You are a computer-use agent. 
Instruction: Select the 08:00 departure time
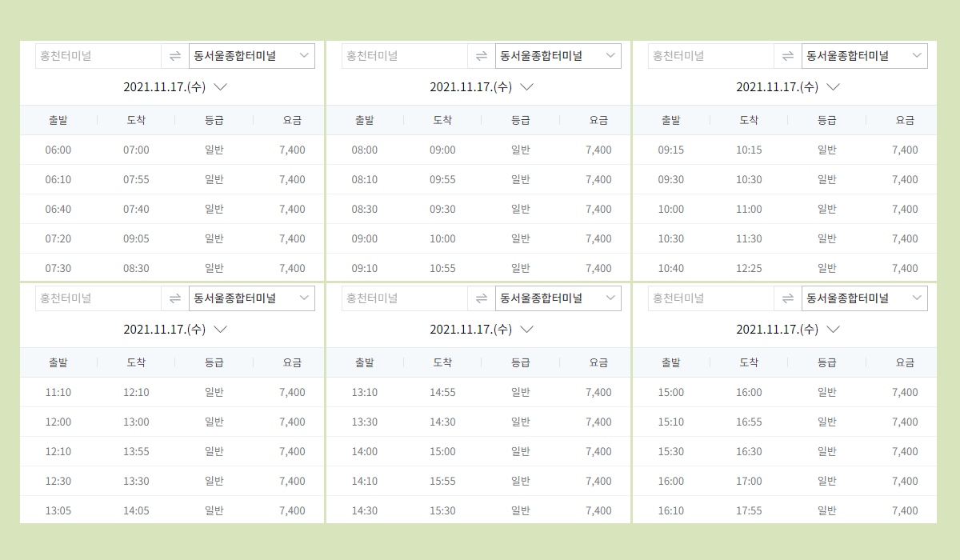tap(365, 150)
